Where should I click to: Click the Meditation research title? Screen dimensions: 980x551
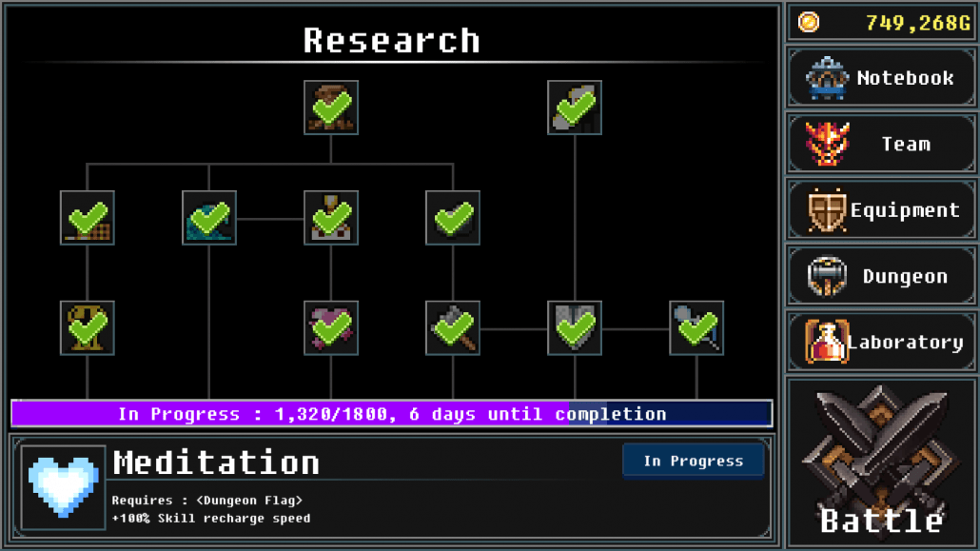[x=216, y=463]
